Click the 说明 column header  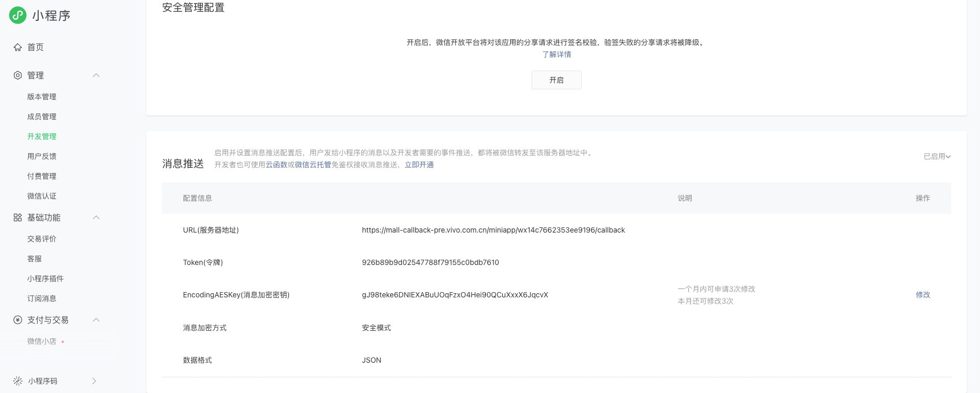(685, 198)
